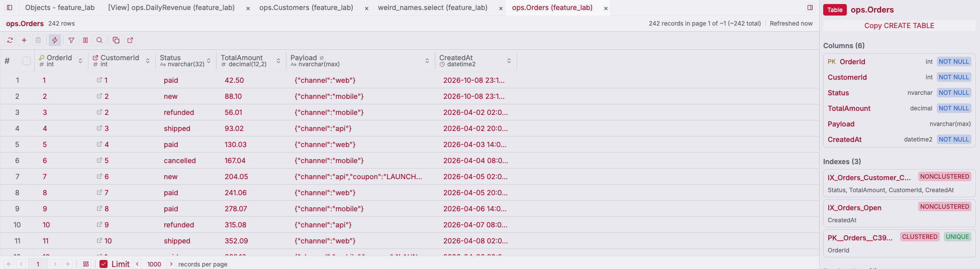Select the OrderId column in details panel
Screen dimensions: 980x269
pos(899,62)
